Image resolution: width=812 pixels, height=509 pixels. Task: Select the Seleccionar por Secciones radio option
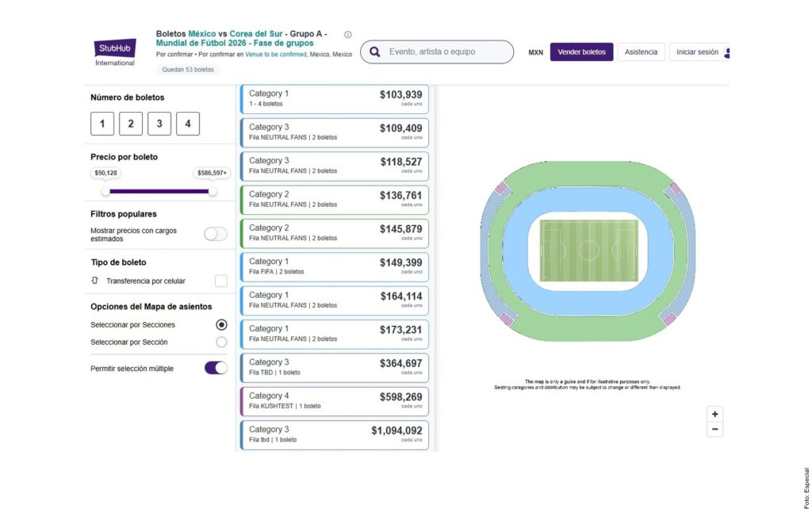click(x=221, y=325)
